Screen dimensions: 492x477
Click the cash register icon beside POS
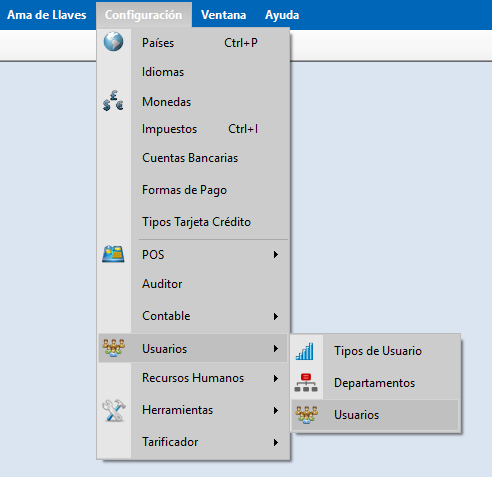(113, 254)
